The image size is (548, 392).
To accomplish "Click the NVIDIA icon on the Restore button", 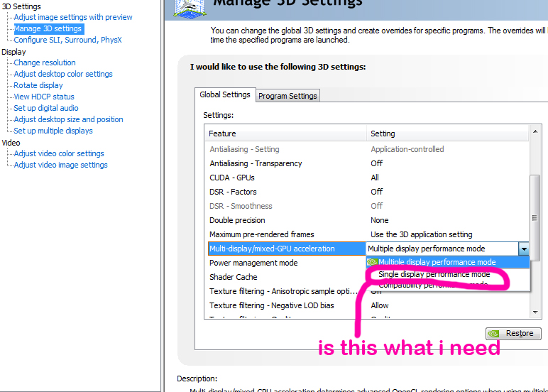I will click(493, 334).
